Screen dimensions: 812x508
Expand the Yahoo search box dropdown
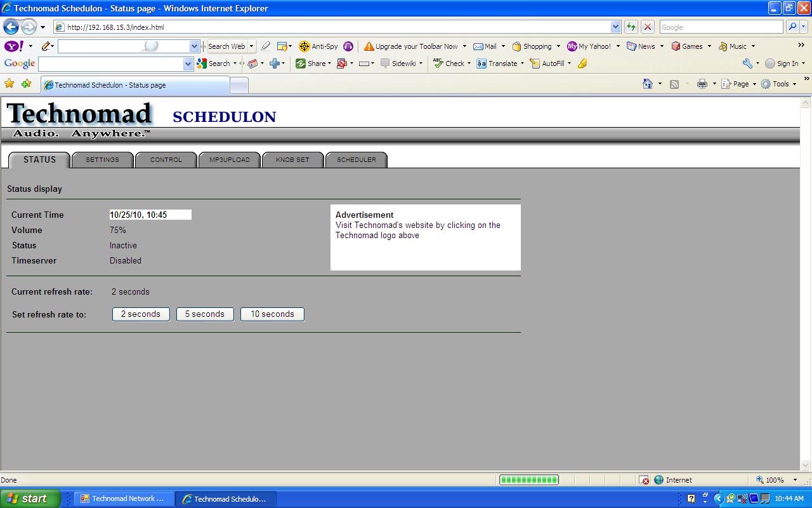coord(194,46)
